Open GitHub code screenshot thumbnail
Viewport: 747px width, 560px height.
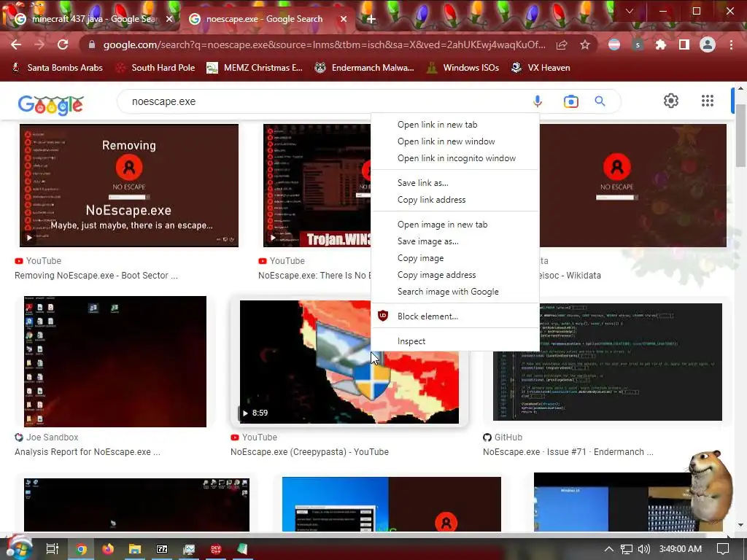(x=608, y=362)
